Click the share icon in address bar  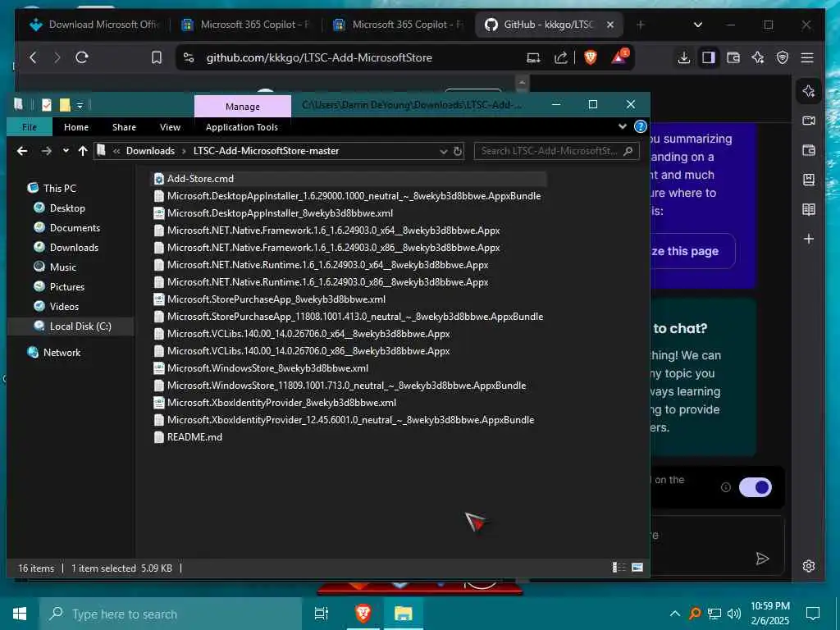tap(561, 57)
